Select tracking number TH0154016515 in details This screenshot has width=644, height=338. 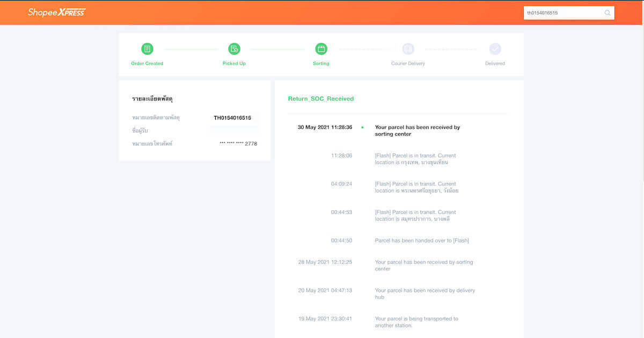click(232, 118)
